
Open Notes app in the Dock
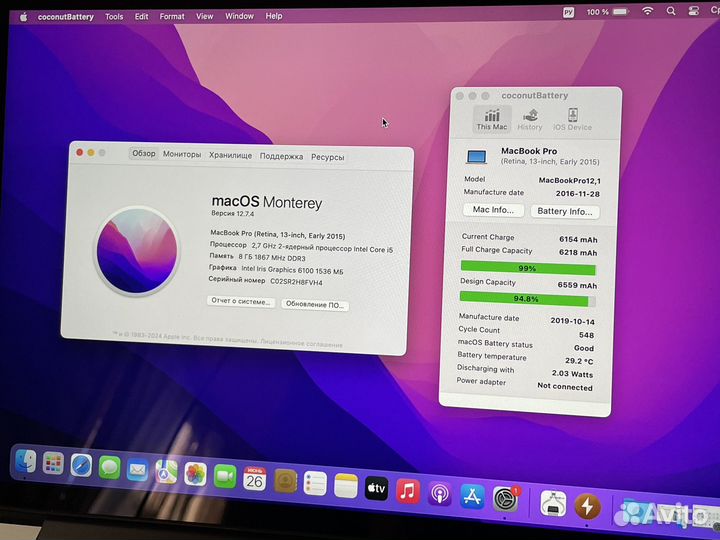346,486
